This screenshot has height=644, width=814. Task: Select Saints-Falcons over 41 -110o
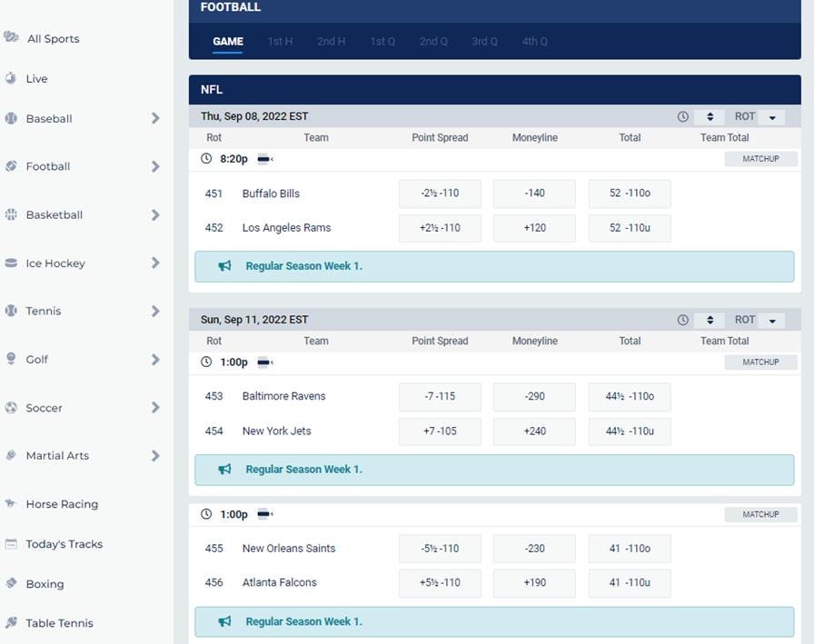[630, 549]
